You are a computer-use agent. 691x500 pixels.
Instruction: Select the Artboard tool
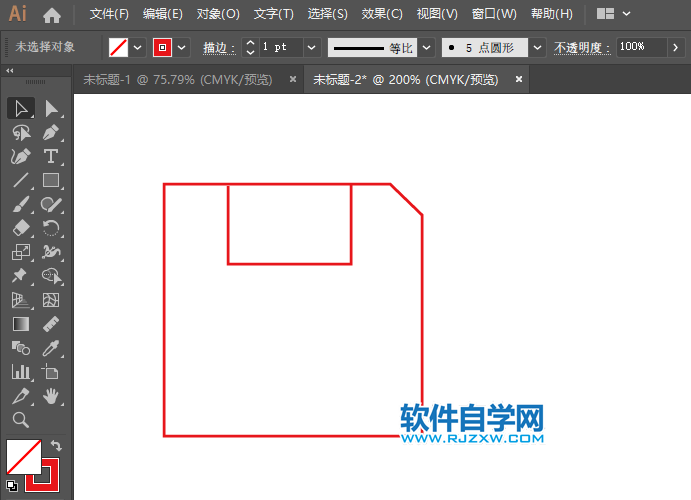51,372
